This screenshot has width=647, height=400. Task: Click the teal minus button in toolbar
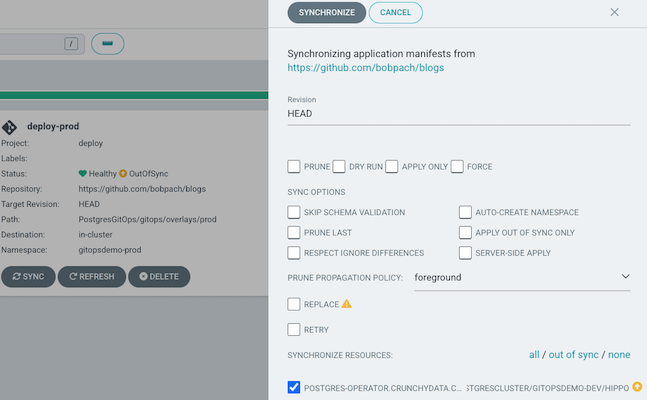pos(107,43)
